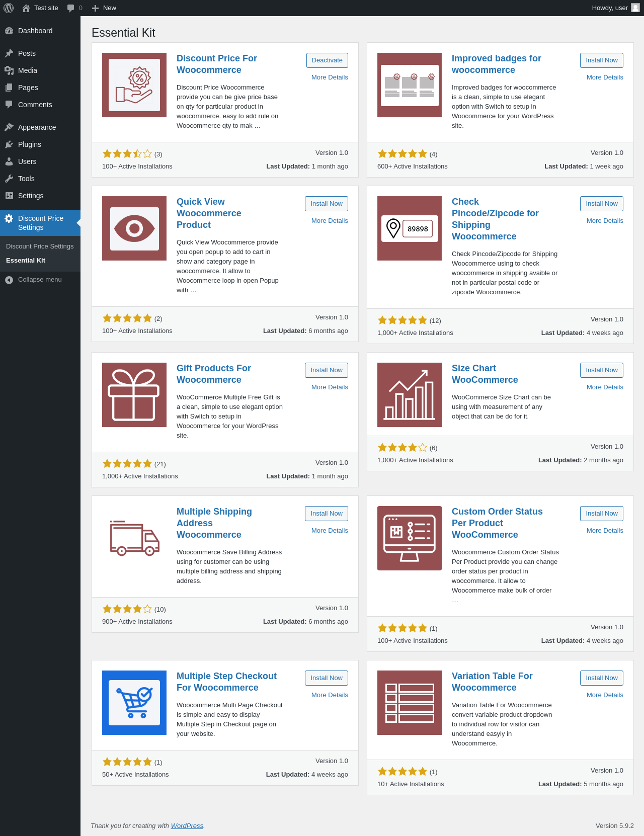
Task: Open the Quick View Woocommerce Product title
Action: point(209,213)
